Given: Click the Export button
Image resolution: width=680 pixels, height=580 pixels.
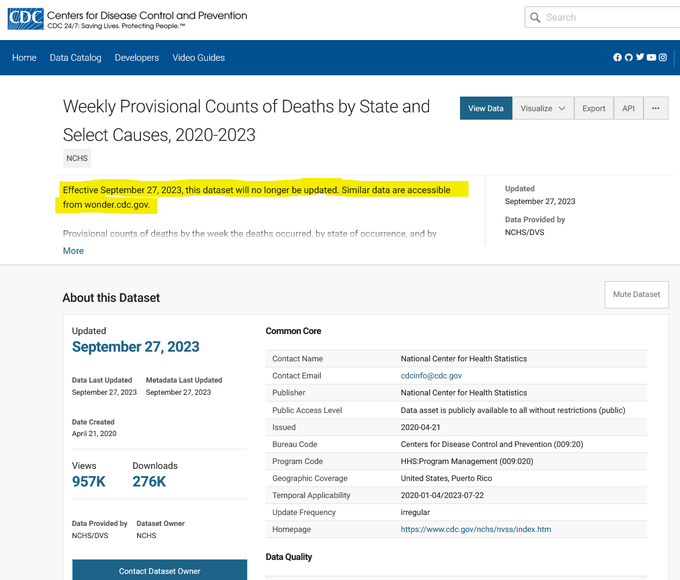Looking at the screenshot, I should (x=594, y=108).
